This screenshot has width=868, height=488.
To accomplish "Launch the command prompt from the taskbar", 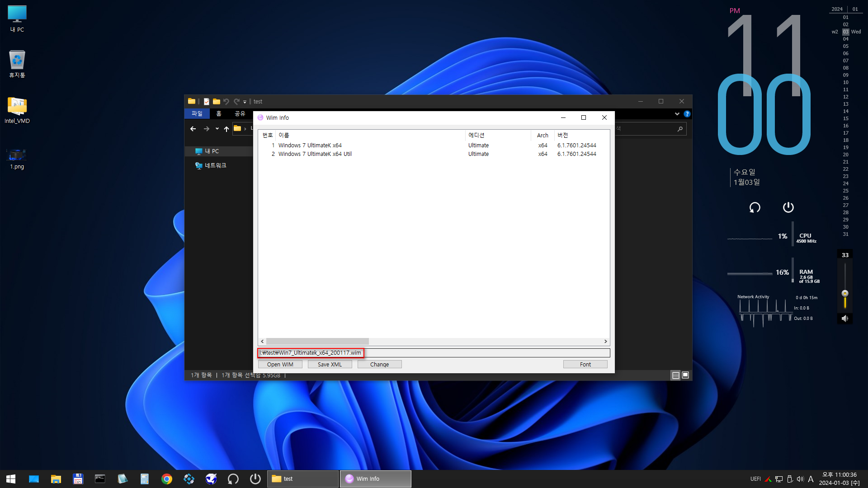I will (100, 479).
